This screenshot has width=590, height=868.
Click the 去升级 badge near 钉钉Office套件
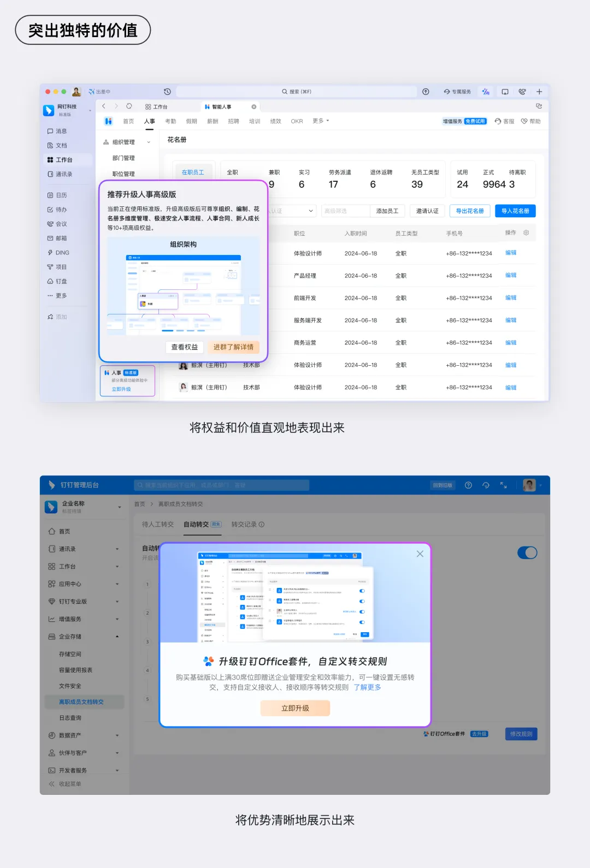pos(479,734)
